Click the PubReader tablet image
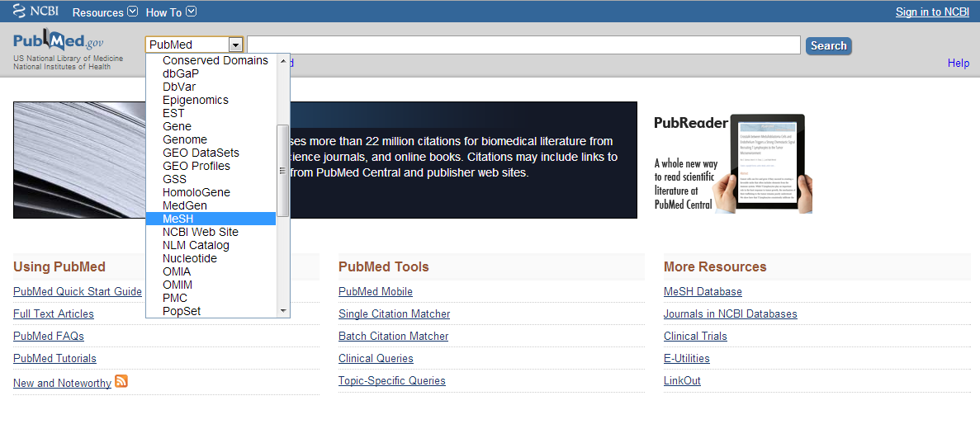This screenshot has height=443, width=980. click(764, 163)
